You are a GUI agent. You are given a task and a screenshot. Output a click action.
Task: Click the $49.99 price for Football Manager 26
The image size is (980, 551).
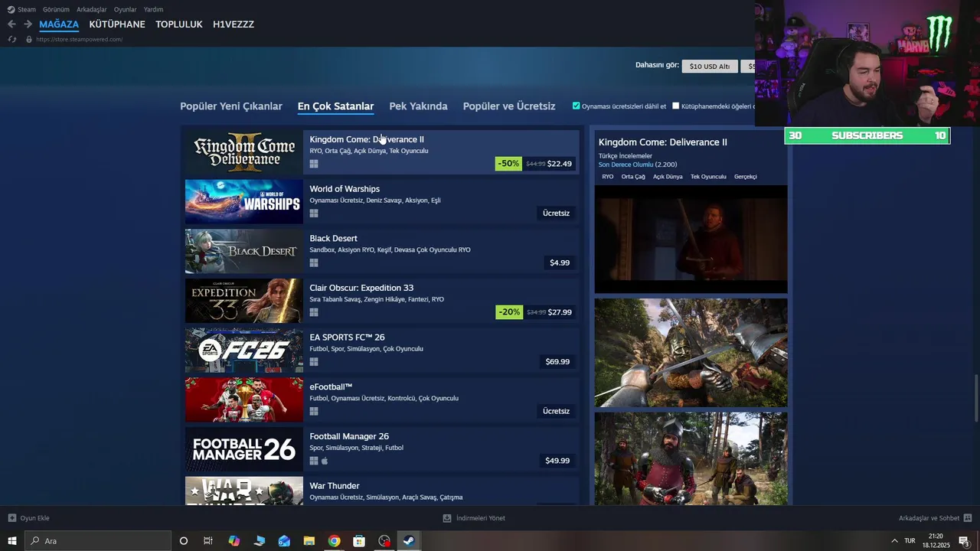557,461
